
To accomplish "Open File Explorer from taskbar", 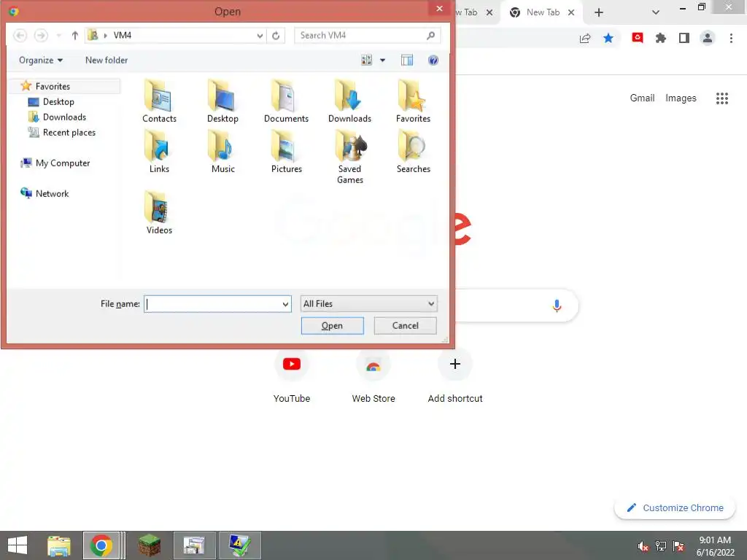I will pos(58,545).
